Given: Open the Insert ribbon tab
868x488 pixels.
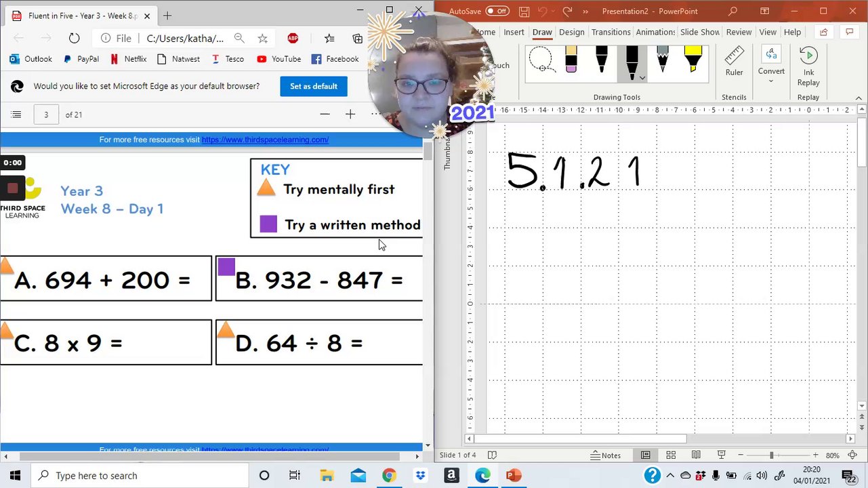Looking at the screenshot, I should [514, 32].
